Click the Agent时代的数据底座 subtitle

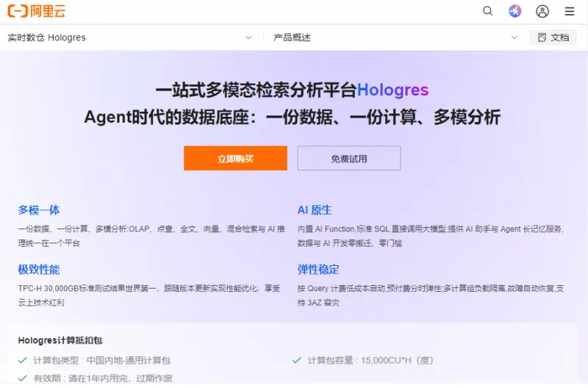[x=292, y=117]
